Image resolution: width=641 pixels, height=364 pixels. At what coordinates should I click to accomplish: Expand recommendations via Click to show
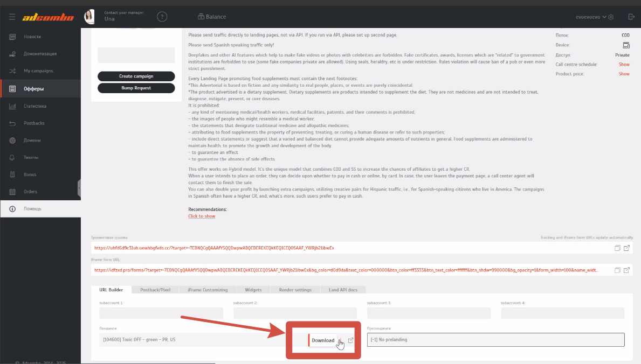point(202,216)
